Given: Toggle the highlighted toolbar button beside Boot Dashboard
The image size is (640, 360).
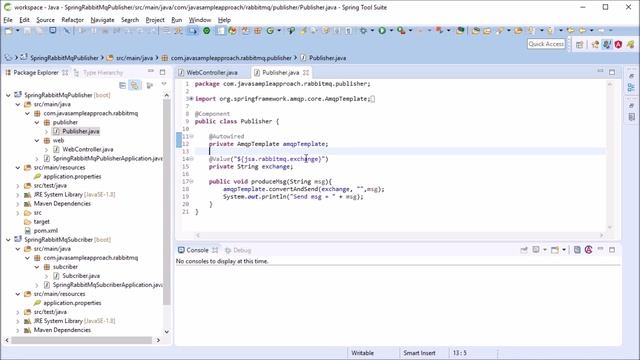Looking at the screenshot, I should pos(192,31).
